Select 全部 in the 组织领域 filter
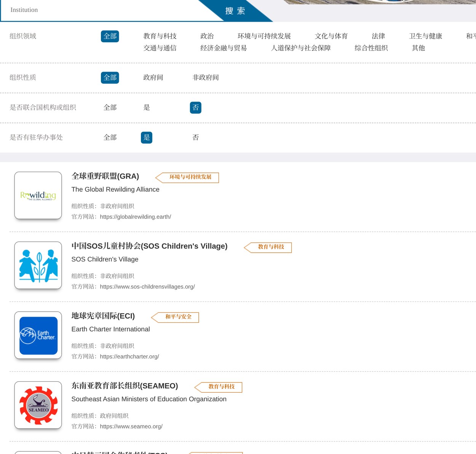This screenshot has height=454, width=476. point(110,36)
